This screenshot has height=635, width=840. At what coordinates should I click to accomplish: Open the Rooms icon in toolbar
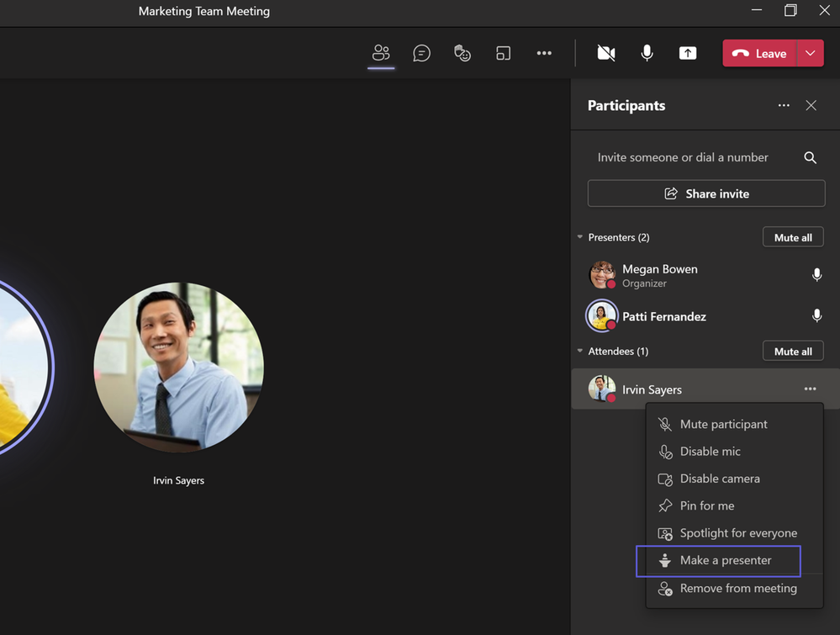click(503, 53)
